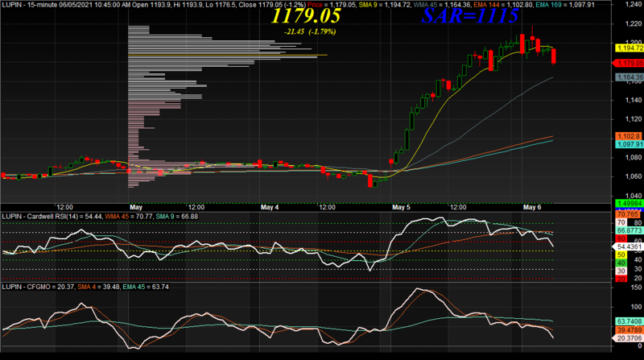This screenshot has height=360, width=644.
Task: Click the 'LUPIN - 15-minute' chart title text
Action: tap(29, 5)
